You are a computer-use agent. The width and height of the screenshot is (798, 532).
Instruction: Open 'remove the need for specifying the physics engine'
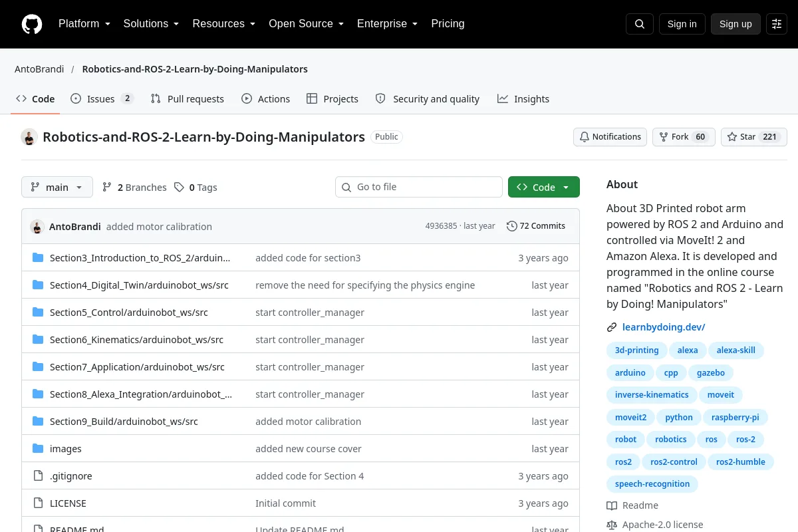[365, 285]
